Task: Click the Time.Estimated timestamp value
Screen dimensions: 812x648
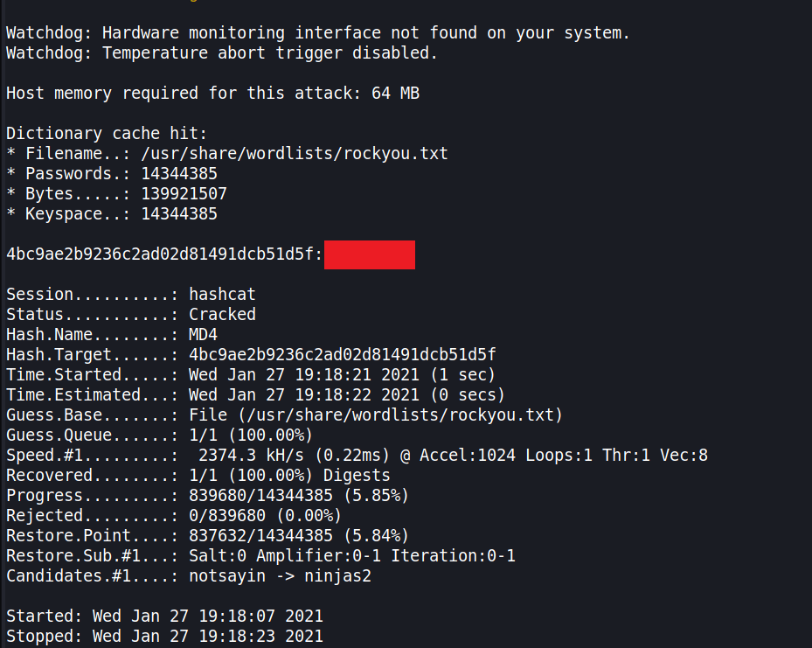Action: [x=347, y=394]
